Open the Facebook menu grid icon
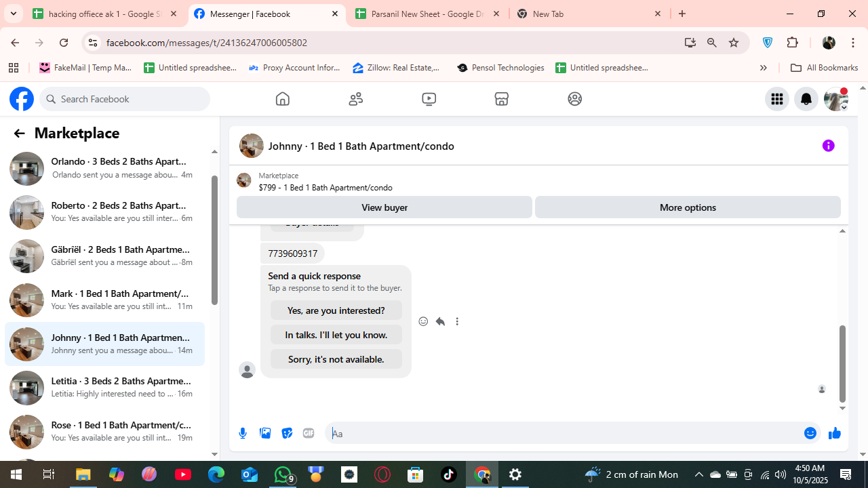This screenshot has height=488, width=868. [x=777, y=99]
